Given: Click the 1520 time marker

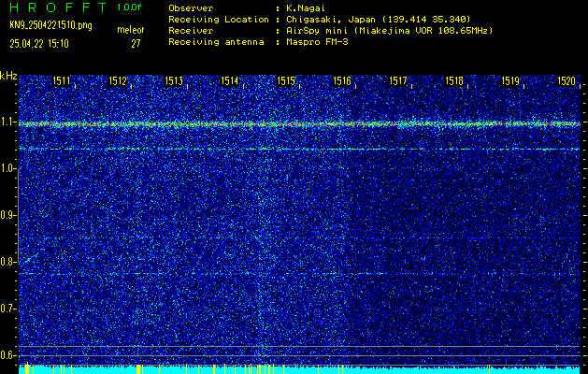Looking at the screenshot, I should [x=566, y=80].
